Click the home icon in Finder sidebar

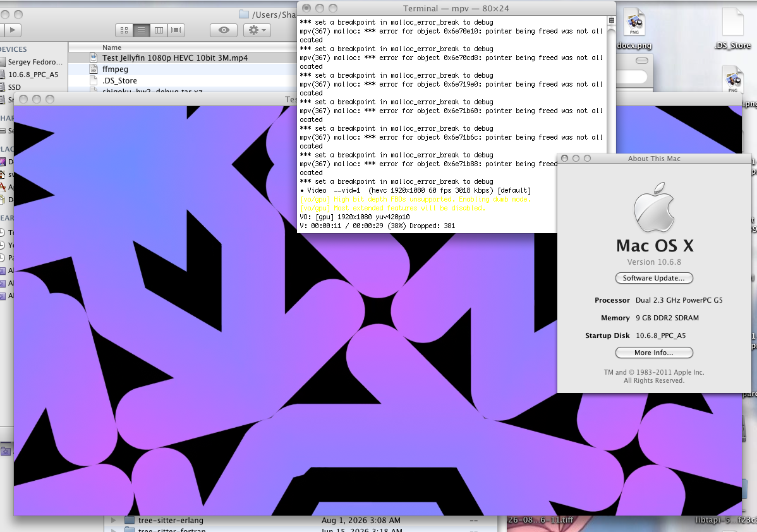3,174
